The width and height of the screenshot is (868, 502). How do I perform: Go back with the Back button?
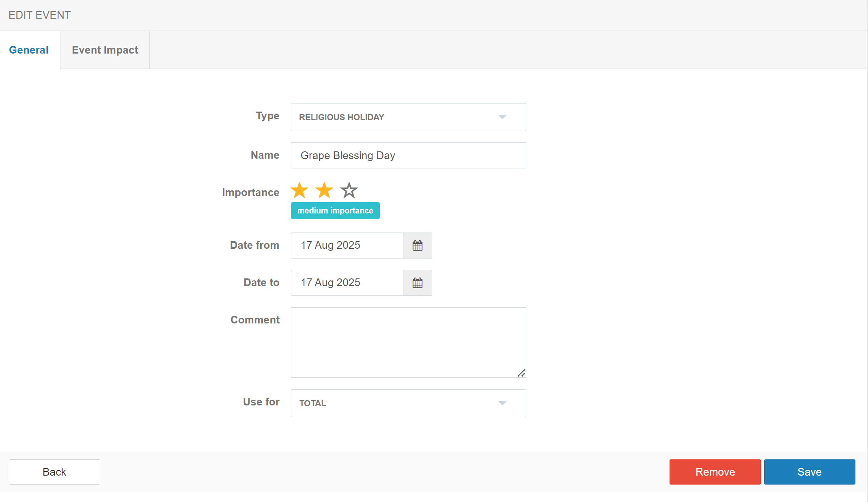tap(54, 472)
